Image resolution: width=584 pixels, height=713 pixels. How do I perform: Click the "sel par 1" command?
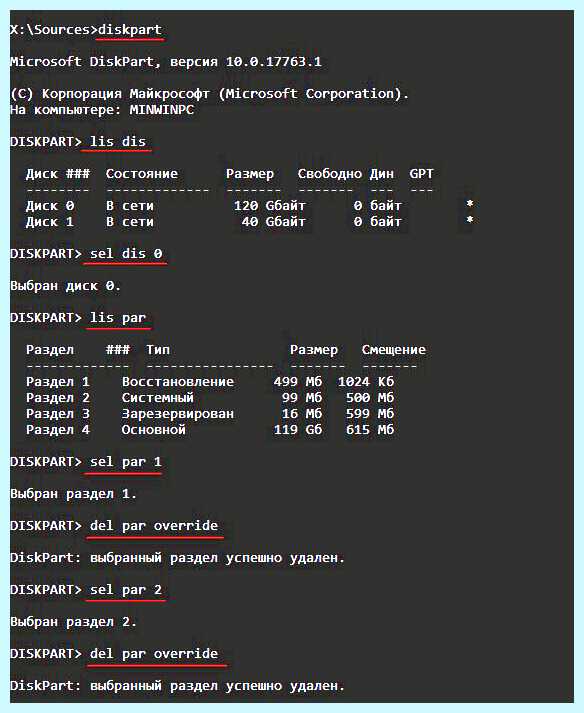(x=126, y=462)
